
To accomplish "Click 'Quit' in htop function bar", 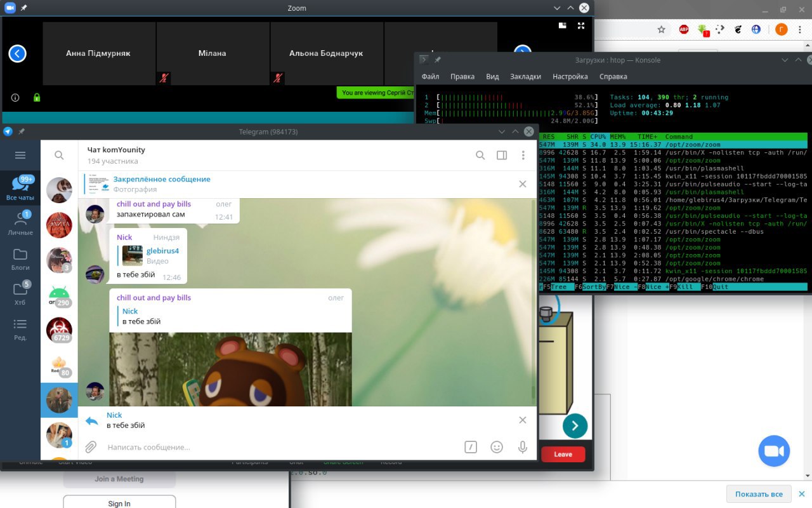I will [x=721, y=287].
